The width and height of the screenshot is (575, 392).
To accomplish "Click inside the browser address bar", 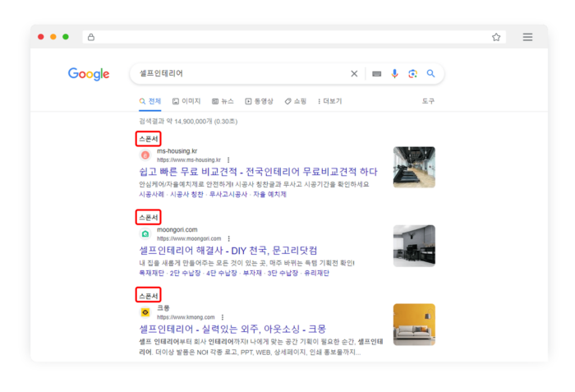I will coord(294,37).
